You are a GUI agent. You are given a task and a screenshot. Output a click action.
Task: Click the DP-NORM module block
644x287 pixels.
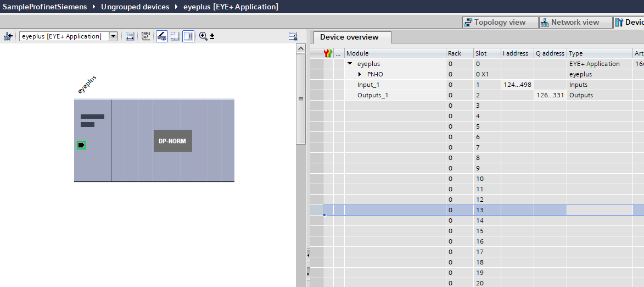pos(172,141)
